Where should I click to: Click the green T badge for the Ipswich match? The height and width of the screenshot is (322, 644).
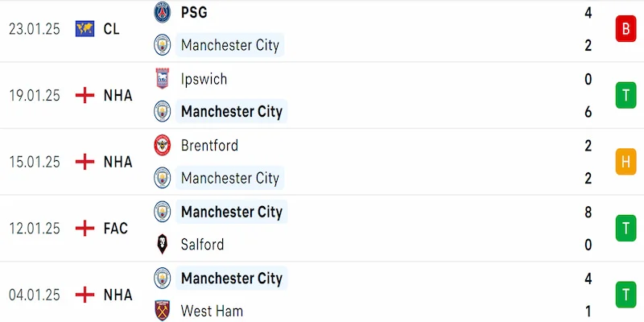click(x=625, y=96)
